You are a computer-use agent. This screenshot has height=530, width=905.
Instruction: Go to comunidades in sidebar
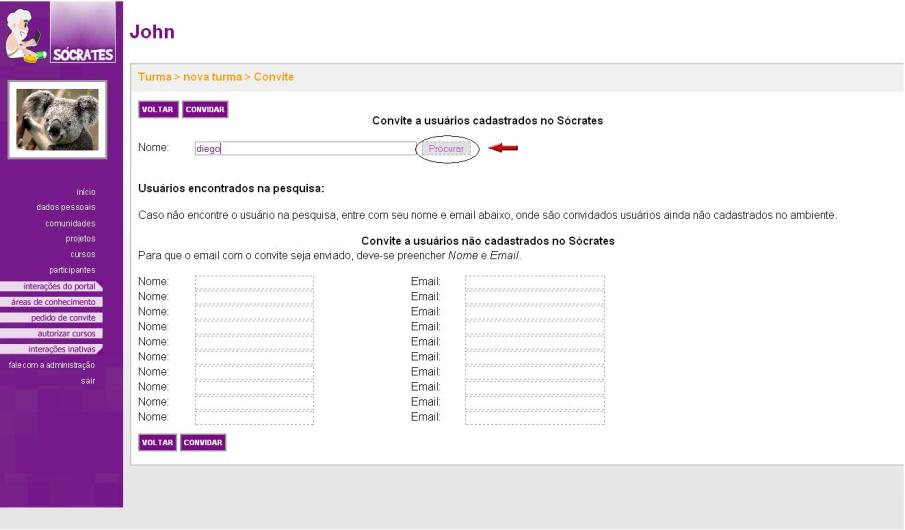70,223
